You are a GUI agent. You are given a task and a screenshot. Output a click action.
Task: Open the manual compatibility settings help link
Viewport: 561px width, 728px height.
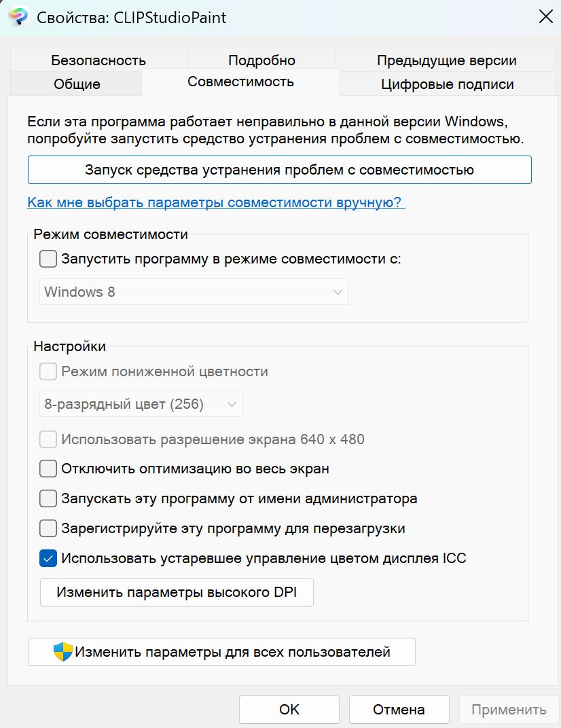[x=217, y=202]
